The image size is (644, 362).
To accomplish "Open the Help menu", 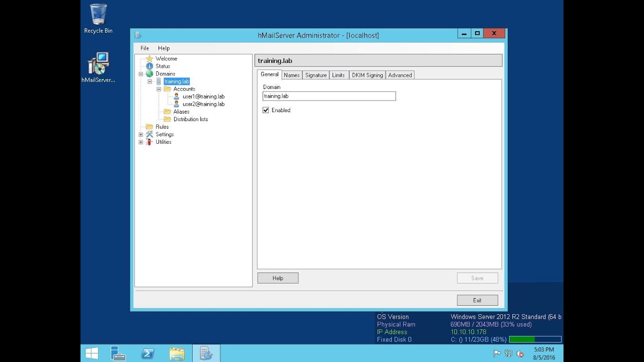I will click(x=164, y=48).
